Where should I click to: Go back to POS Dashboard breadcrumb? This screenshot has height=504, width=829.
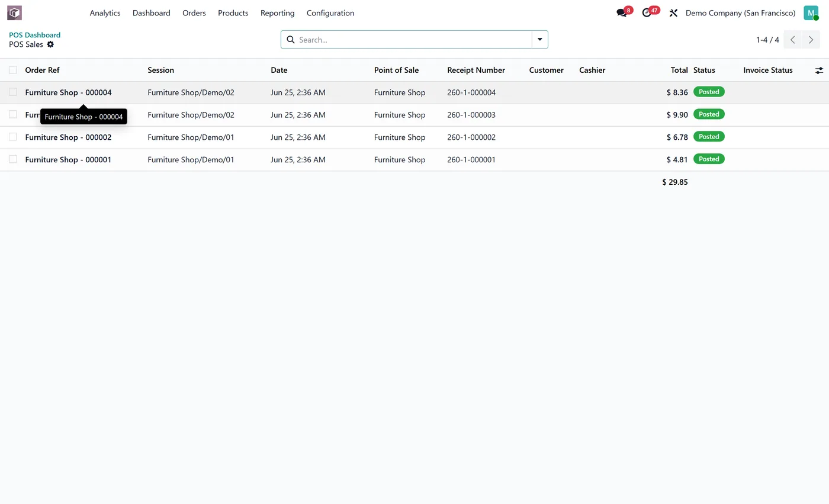pos(34,35)
